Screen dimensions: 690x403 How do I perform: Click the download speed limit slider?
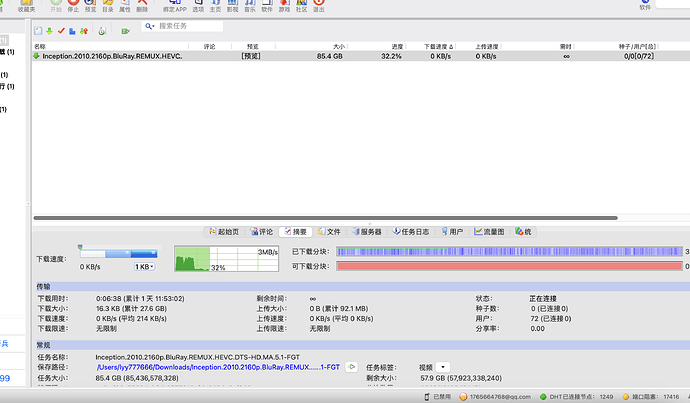click(x=118, y=253)
